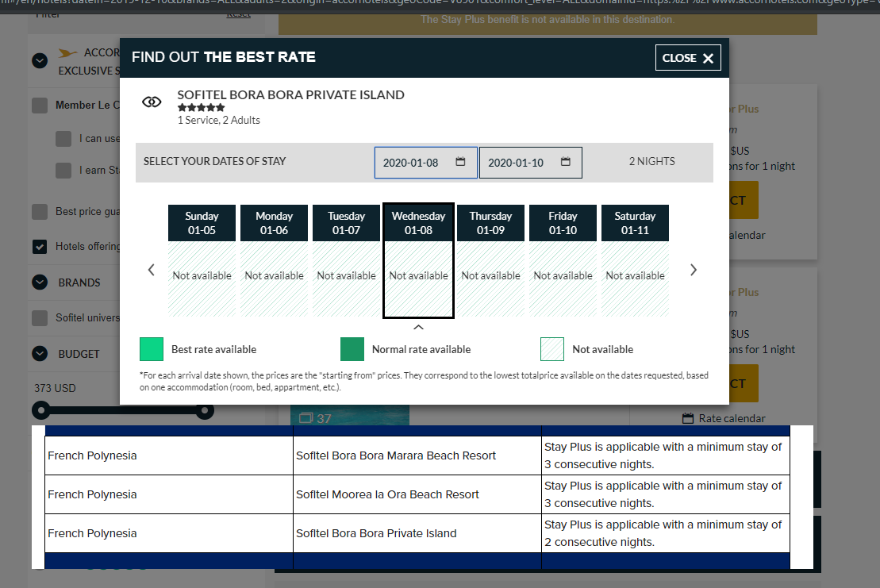The height and width of the screenshot is (588, 880).
Task: Close the Find Out The Best Rate dialog
Action: [687, 58]
